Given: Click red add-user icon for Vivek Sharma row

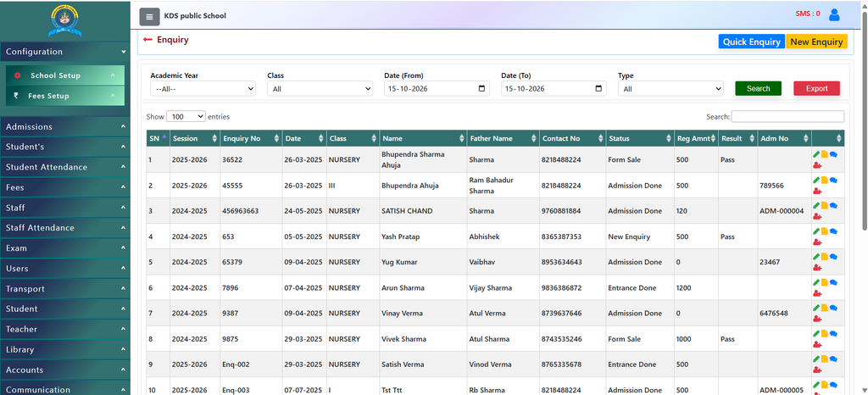Looking at the screenshot, I should coord(817,345).
